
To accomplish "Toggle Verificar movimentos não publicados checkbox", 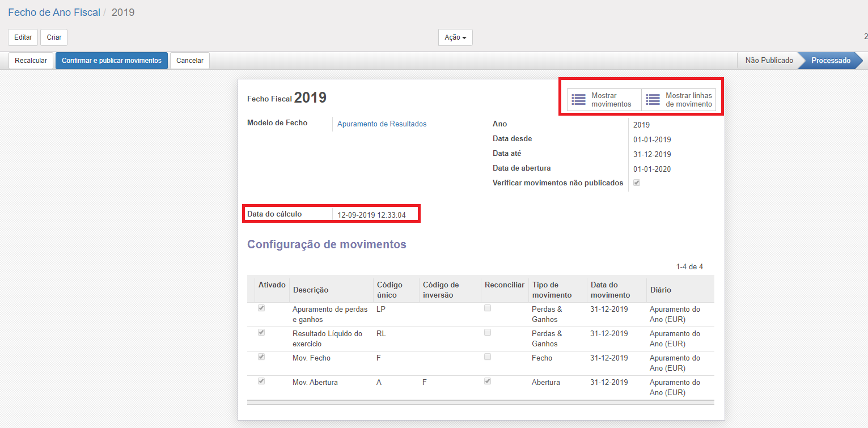I will point(637,183).
